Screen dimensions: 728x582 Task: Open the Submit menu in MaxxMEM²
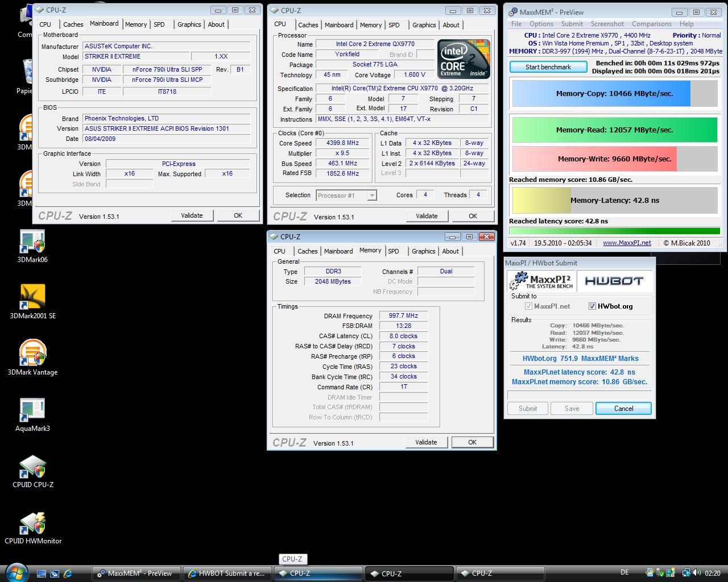572,24
